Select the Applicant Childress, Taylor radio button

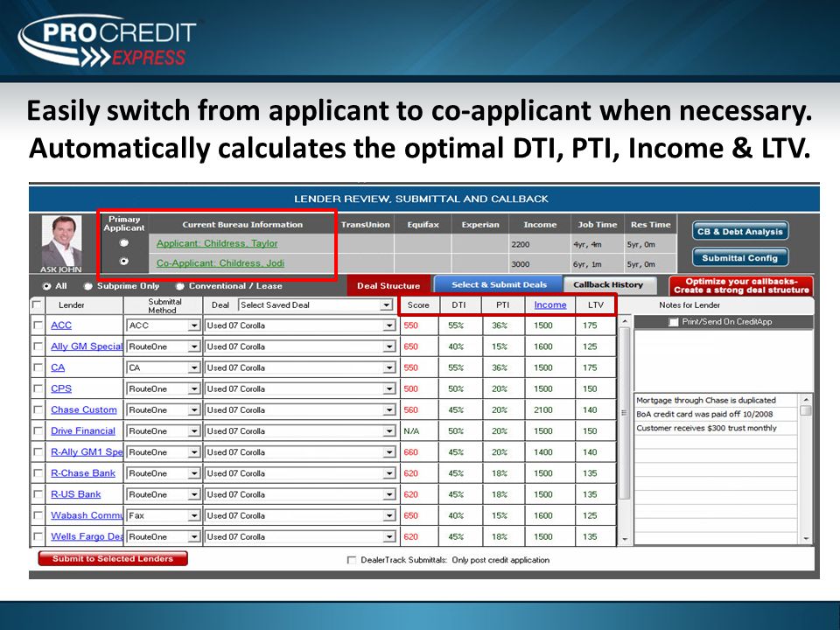tap(124, 243)
